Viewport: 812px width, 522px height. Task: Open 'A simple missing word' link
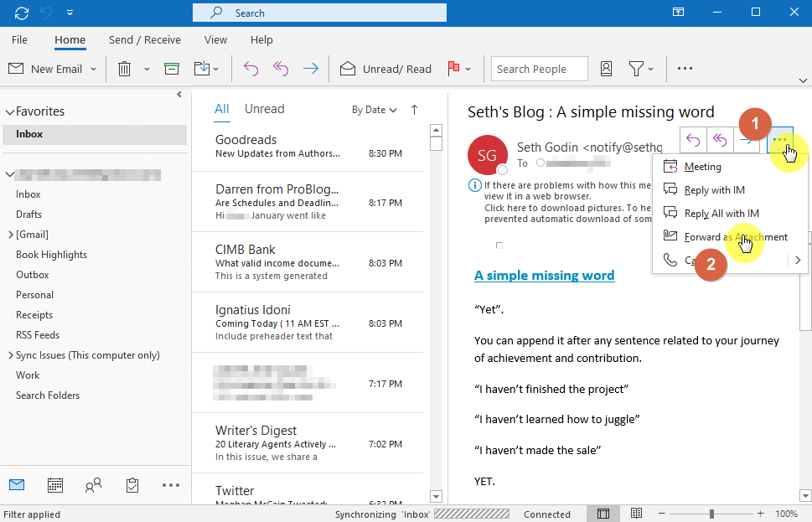pos(545,276)
